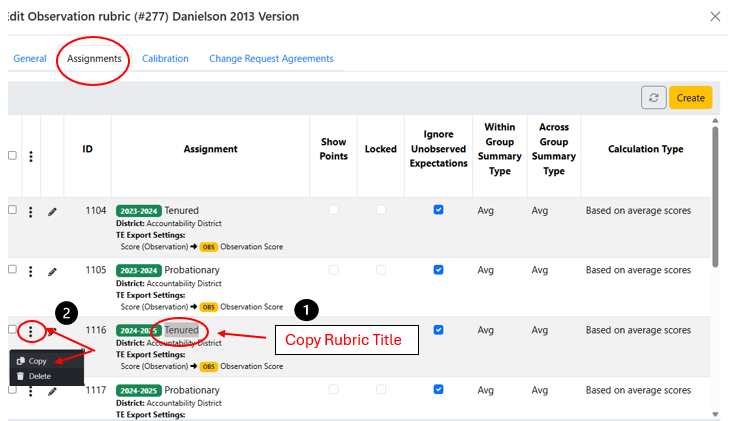
Task: Click the OBS badge in row 1116
Action: (209, 367)
